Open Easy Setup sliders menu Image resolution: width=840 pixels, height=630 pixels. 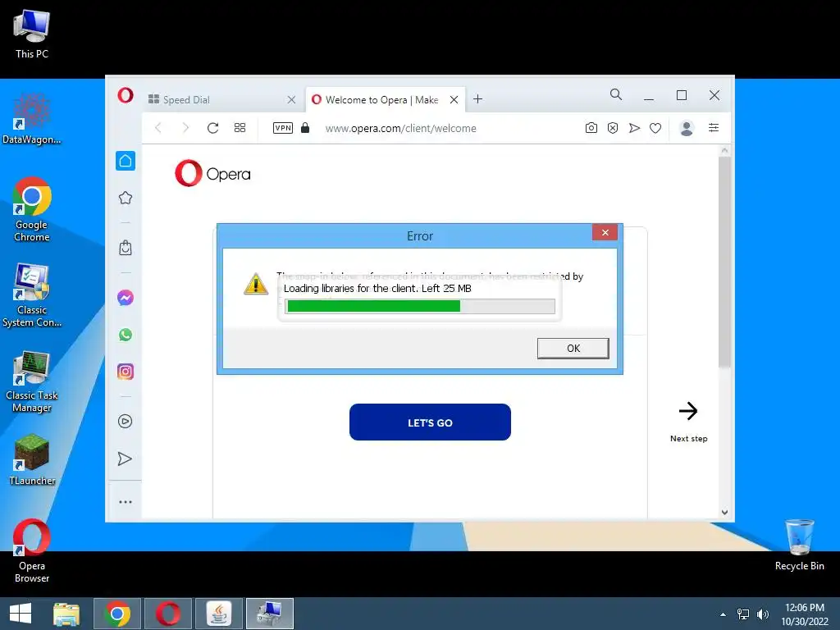coord(714,127)
